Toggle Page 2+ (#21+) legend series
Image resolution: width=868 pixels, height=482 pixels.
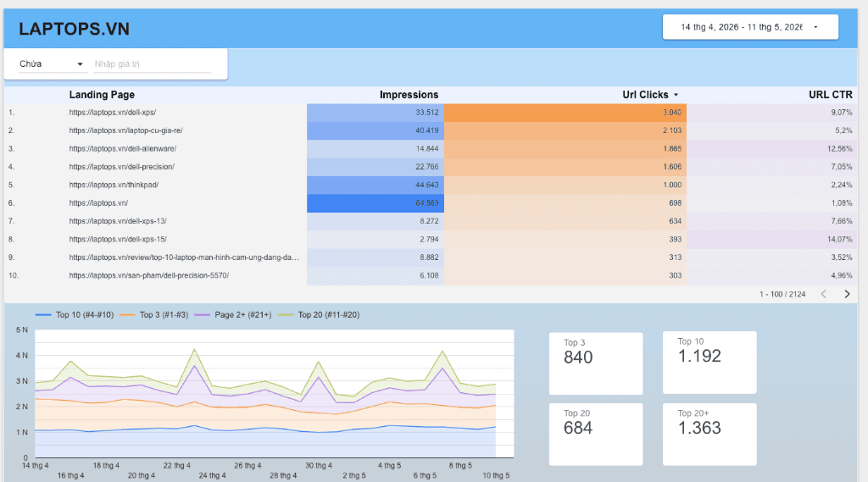pos(233,315)
